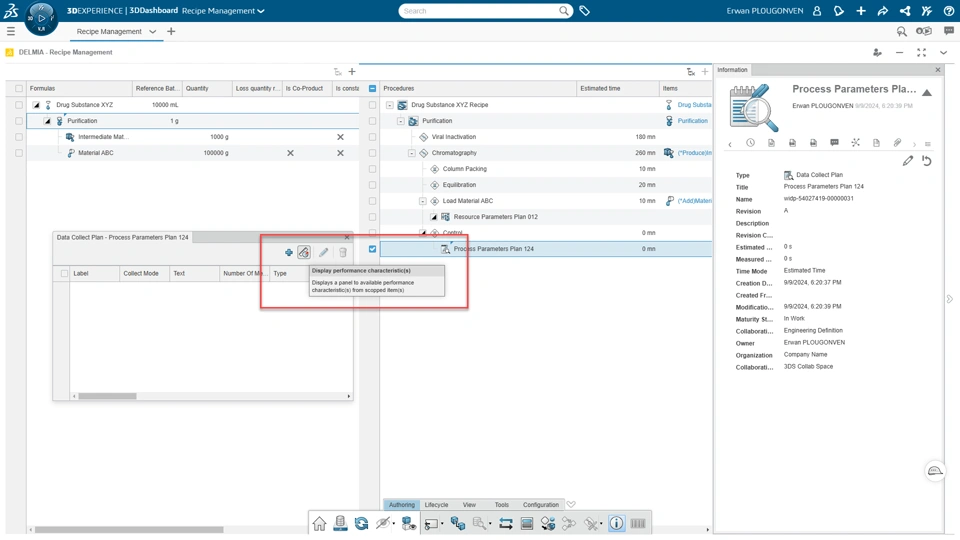The height and width of the screenshot is (540, 960).
Task: Click the plus add icon in top bar
Action: pos(861,11)
